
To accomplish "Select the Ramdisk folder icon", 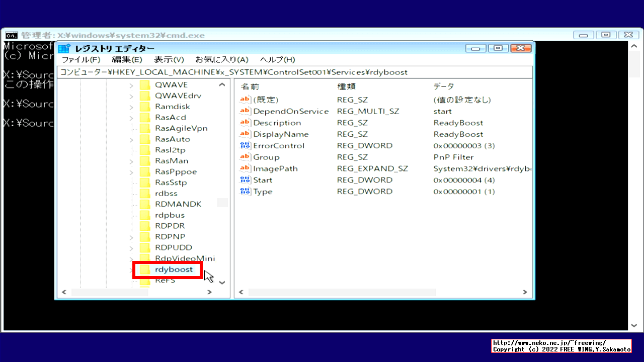I will click(144, 106).
